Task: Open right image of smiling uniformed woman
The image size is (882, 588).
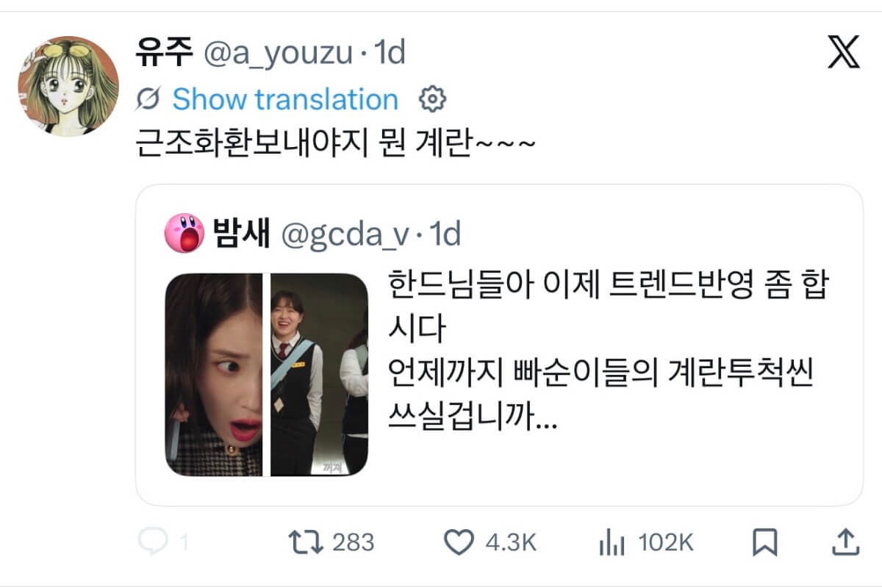Action: pyautogui.click(x=319, y=375)
